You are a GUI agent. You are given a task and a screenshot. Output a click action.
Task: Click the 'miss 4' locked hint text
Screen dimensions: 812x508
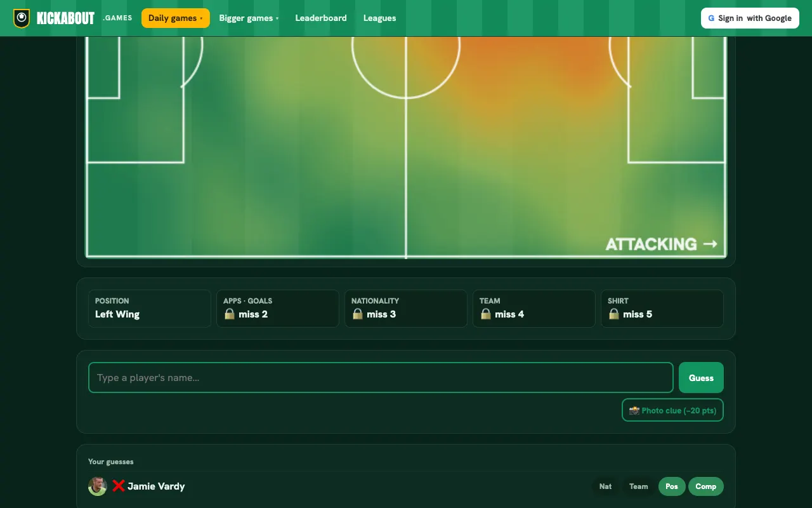point(509,314)
